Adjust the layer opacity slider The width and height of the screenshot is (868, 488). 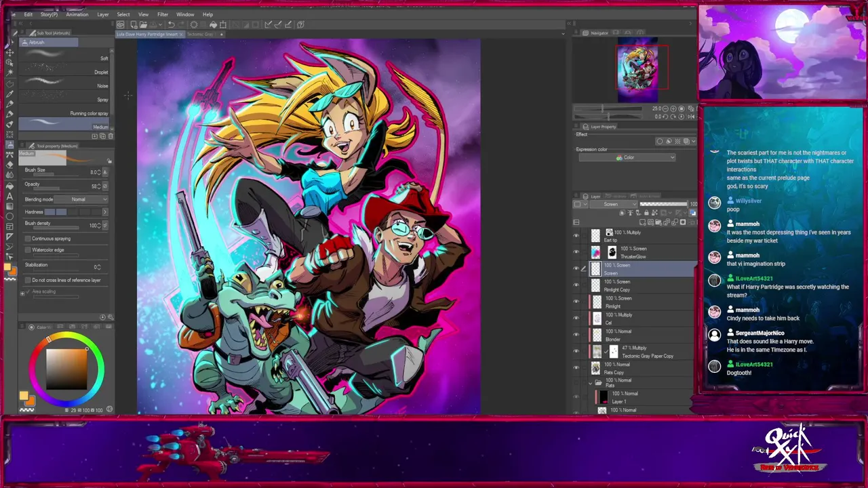click(x=663, y=204)
